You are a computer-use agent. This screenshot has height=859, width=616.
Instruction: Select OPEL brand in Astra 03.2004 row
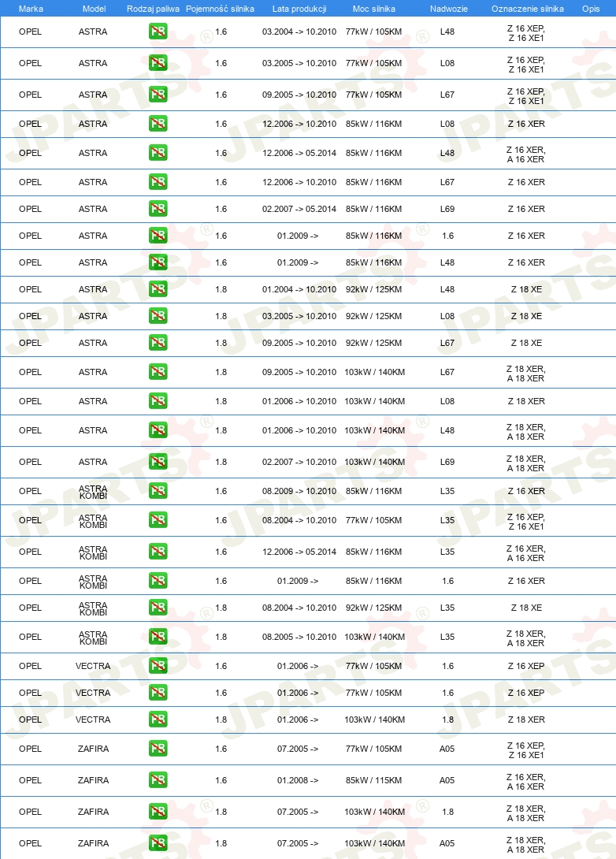coord(30,32)
